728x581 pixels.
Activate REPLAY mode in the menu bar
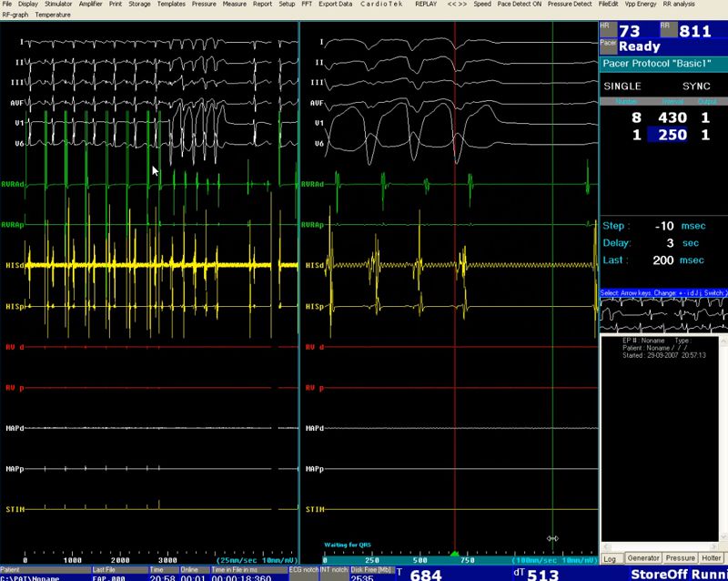pyautogui.click(x=426, y=4)
